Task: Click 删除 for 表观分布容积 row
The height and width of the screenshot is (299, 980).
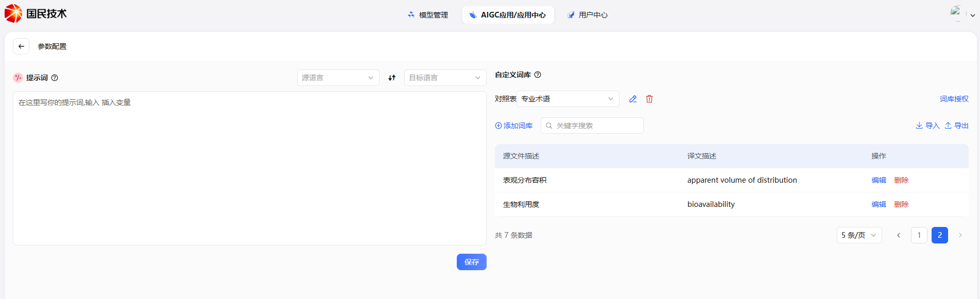Action: coord(901,180)
